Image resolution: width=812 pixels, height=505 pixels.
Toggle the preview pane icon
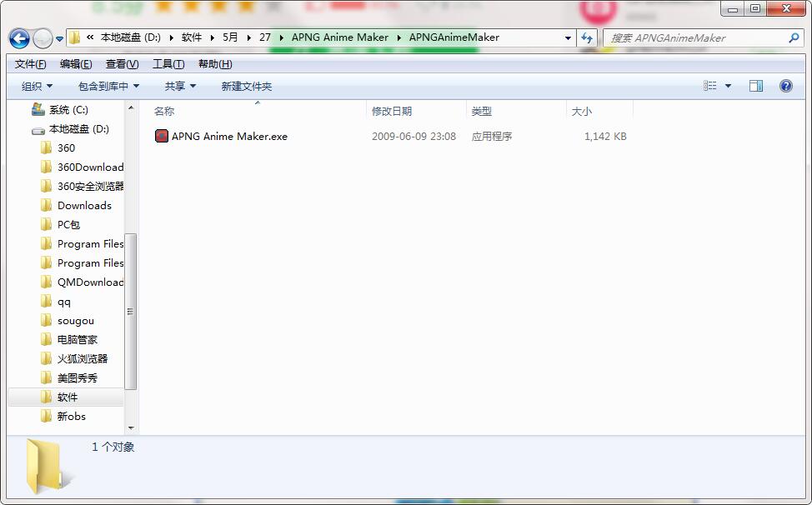(756, 86)
